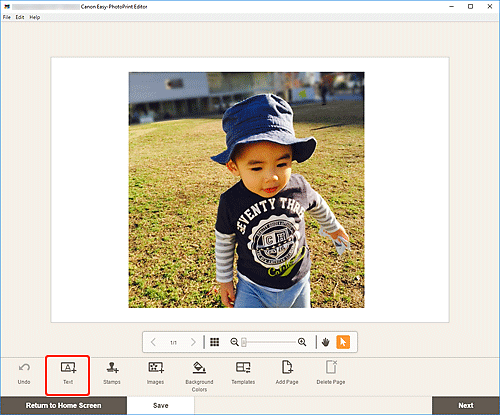Click the Undo icon
The image size is (500, 415).
pyautogui.click(x=24, y=368)
